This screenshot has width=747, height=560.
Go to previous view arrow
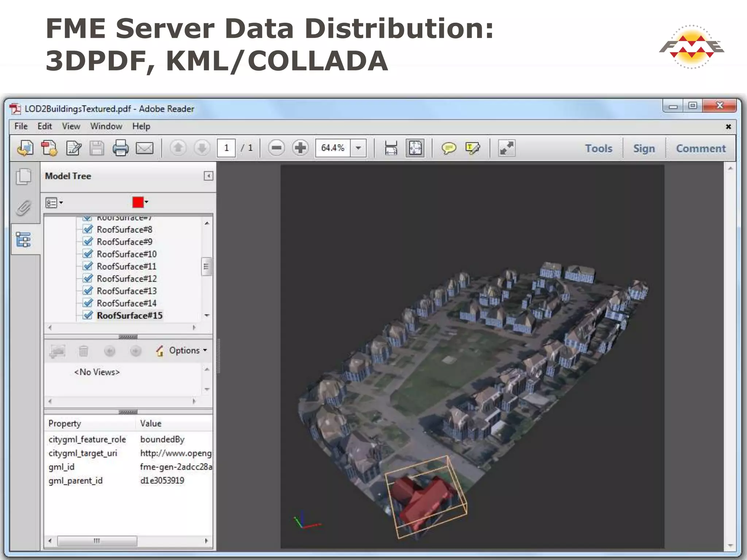(x=109, y=351)
